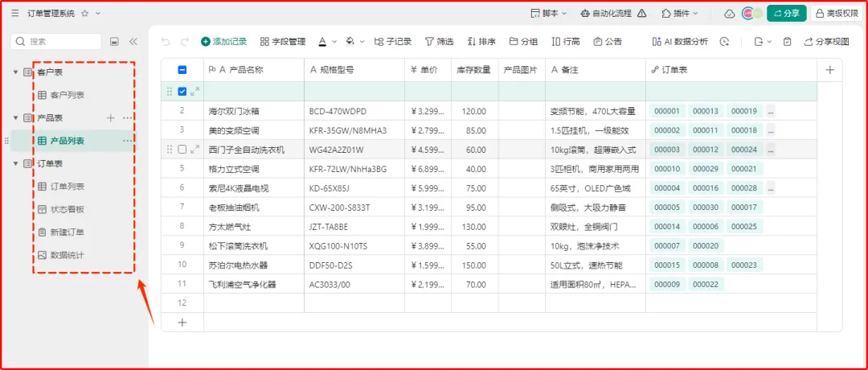Open the 分组 group tool
Screen dimensions: 868x370
tap(523, 42)
